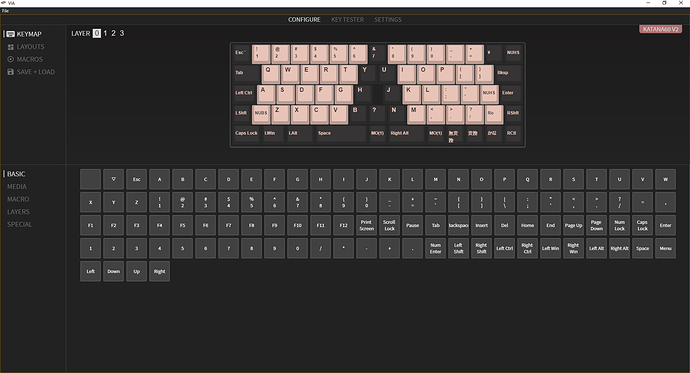
Task: Select the Esc key on keyboard layout
Action: coord(242,54)
